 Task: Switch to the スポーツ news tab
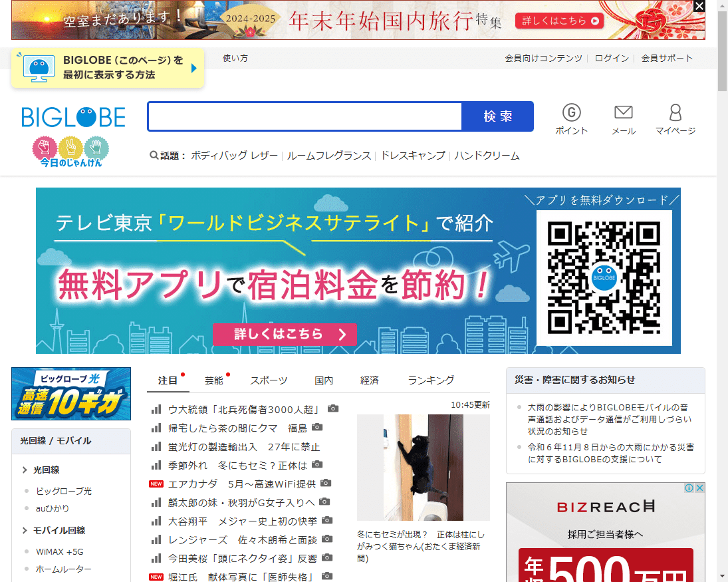(x=269, y=380)
